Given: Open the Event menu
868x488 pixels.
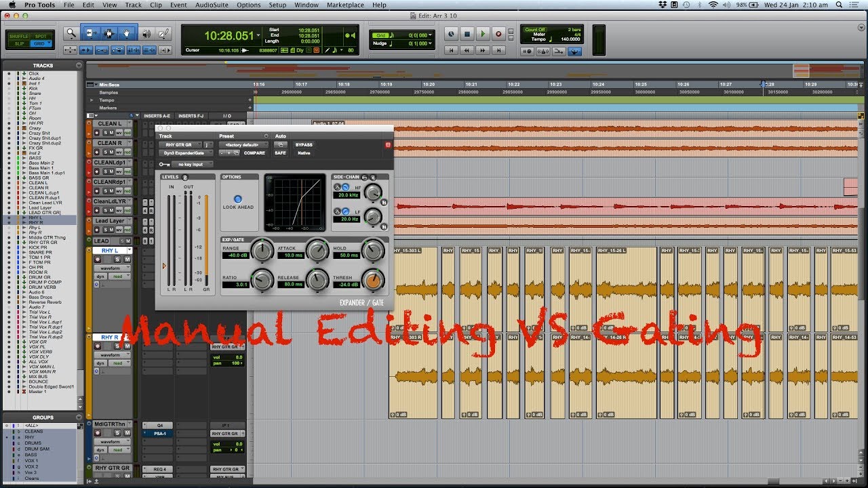Looking at the screenshot, I should pos(178,5).
